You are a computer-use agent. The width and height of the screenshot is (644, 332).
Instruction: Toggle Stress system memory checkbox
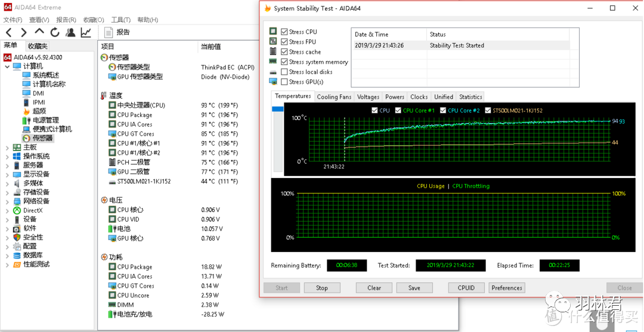(284, 62)
